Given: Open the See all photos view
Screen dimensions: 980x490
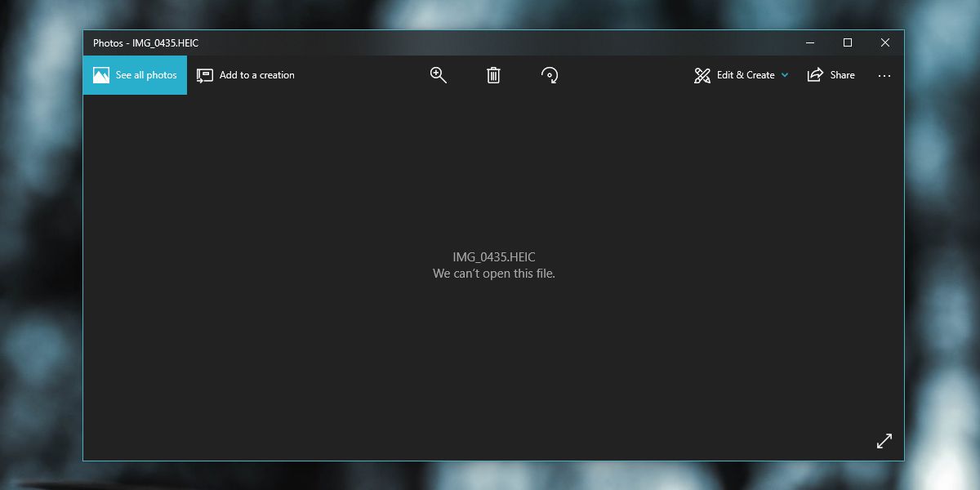Looking at the screenshot, I should click(x=135, y=75).
